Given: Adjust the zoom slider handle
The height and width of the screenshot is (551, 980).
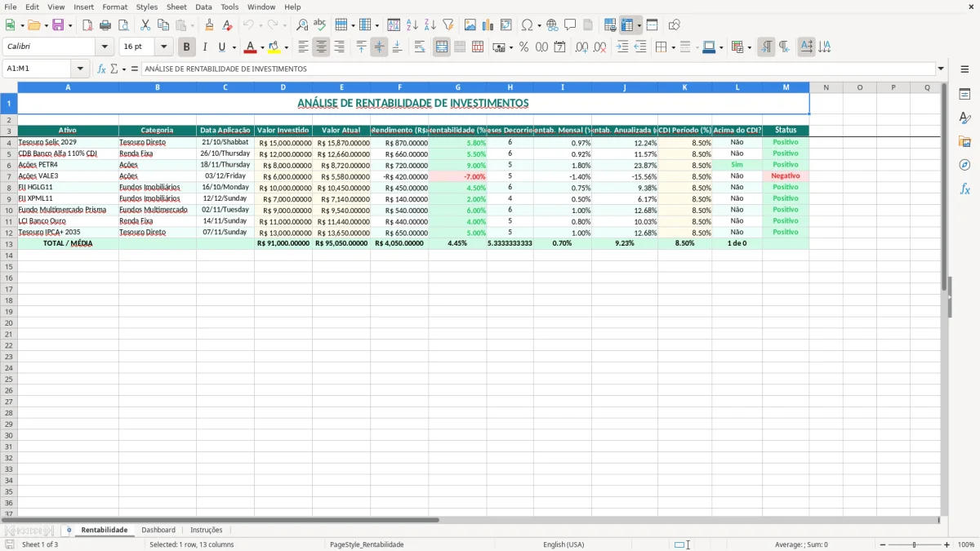Looking at the screenshot, I should point(915,544).
